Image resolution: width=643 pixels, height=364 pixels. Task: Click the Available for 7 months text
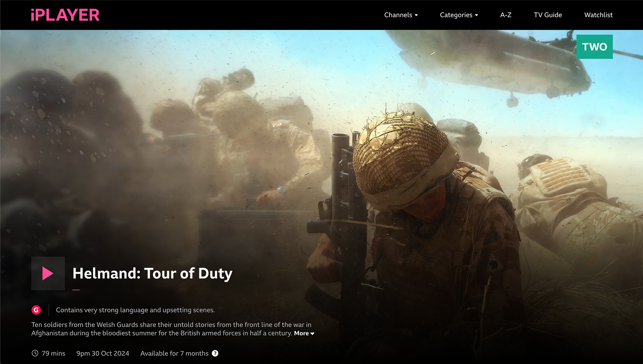tap(174, 353)
